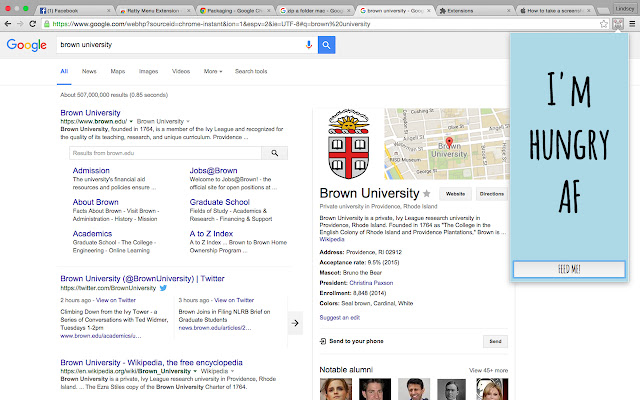Open the Admission sitelink
640x400 pixels.
pyautogui.click(x=91, y=171)
